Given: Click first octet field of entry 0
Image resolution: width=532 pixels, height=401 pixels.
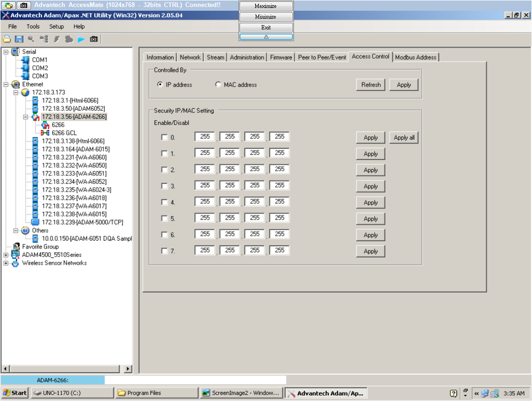Looking at the screenshot, I should pyautogui.click(x=205, y=136).
